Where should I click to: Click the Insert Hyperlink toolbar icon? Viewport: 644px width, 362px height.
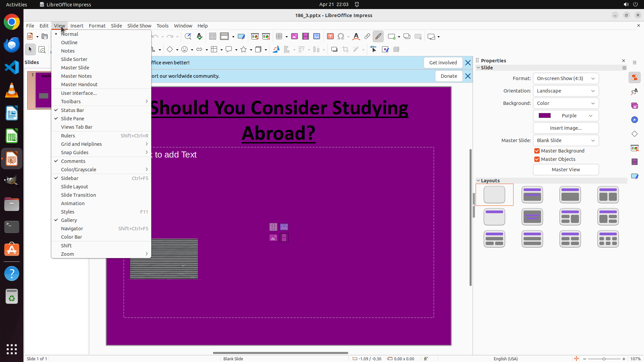(x=367, y=37)
